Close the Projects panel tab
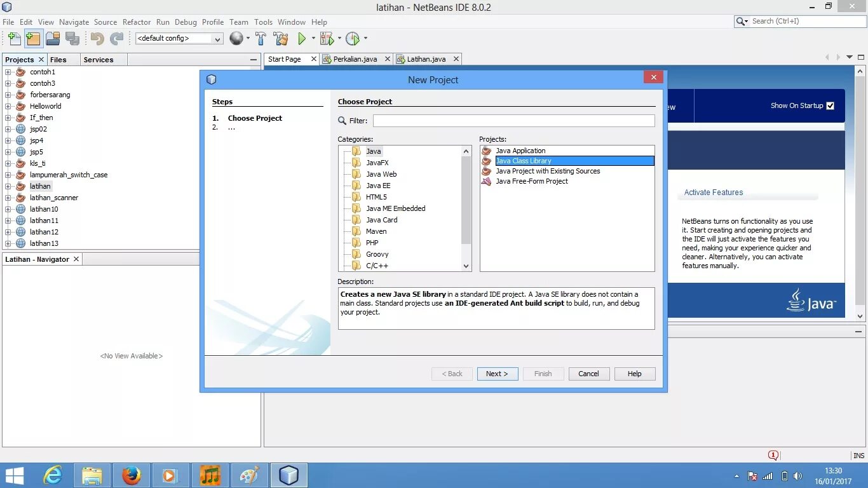Viewport: 868px width, 488px height. pos(41,59)
